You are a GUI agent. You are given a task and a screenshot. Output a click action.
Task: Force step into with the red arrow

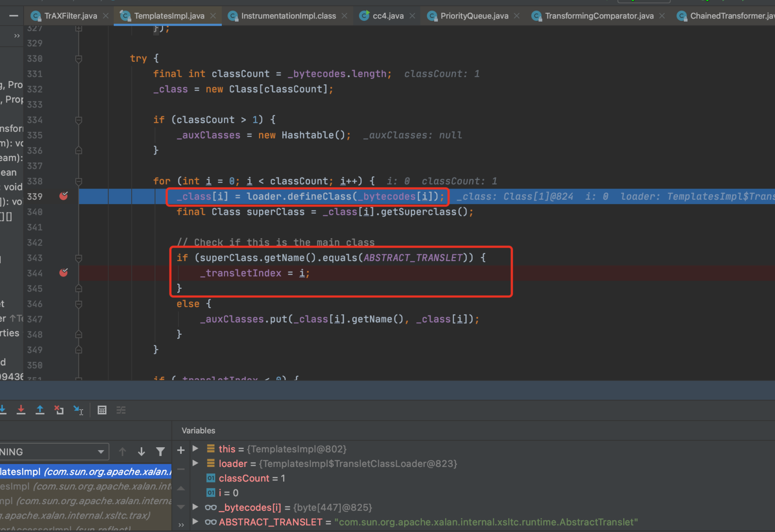point(21,410)
